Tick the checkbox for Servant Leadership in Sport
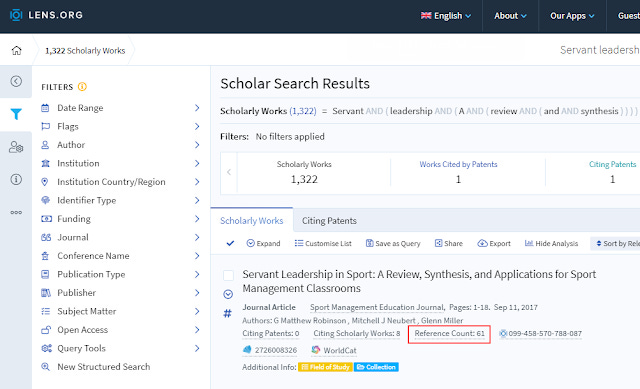640x389 pixels. [229, 276]
